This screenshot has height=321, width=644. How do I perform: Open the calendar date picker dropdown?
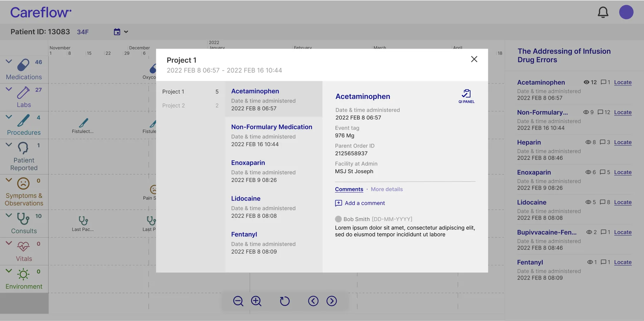121,32
